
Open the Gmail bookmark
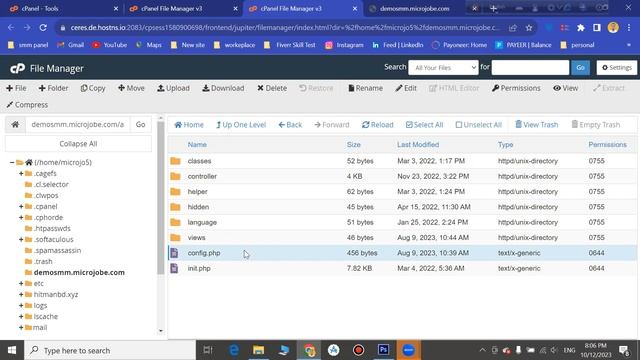pyautogui.click(x=70, y=45)
